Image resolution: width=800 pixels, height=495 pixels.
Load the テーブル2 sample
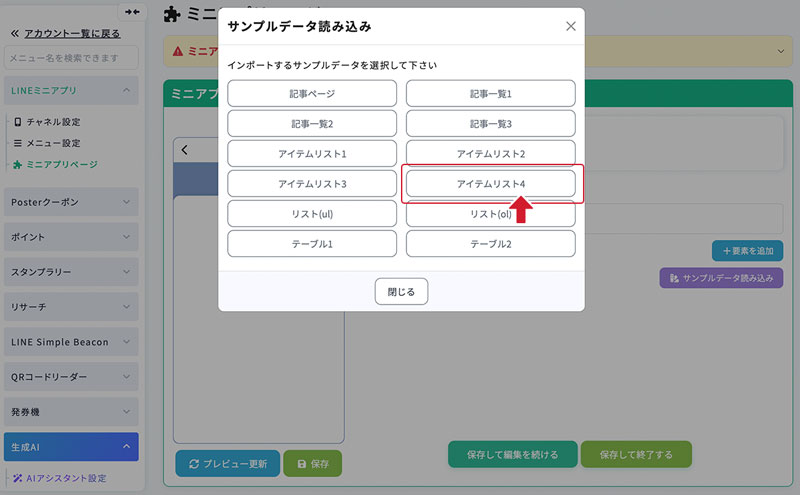490,244
